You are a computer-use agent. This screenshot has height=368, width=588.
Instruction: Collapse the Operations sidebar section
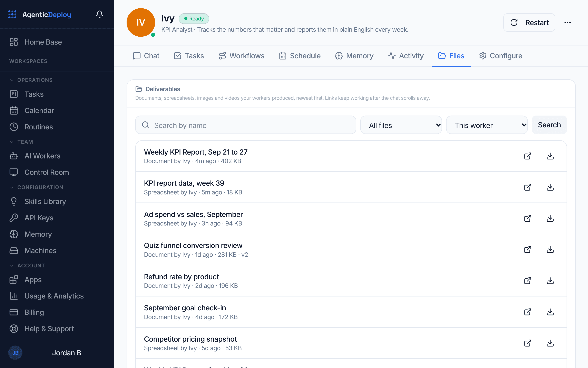[31, 80]
